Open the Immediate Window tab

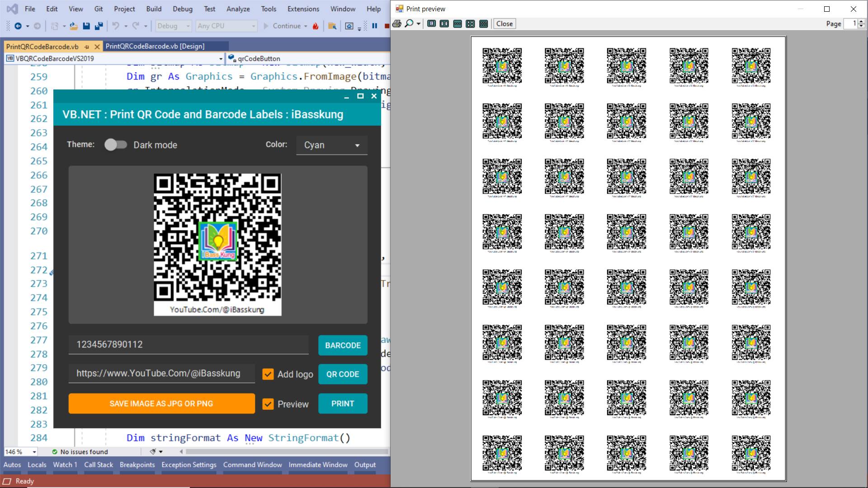click(318, 465)
